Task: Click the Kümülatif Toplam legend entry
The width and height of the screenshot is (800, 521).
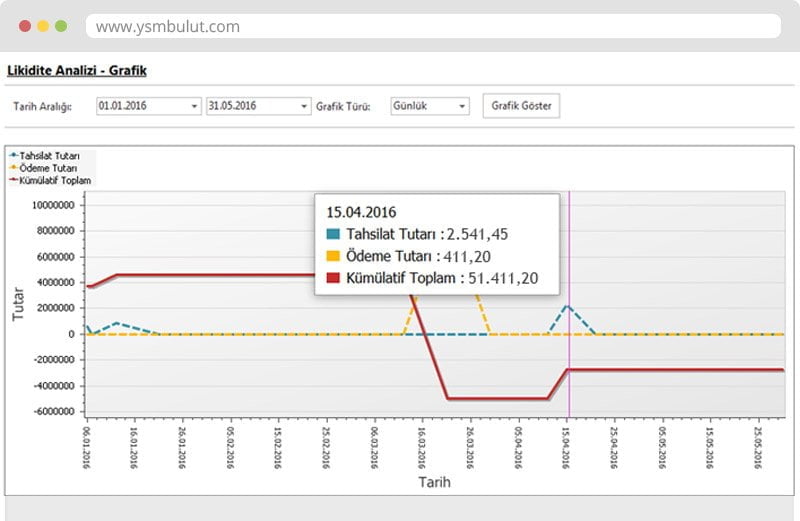Action: pyautogui.click(x=50, y=181)
